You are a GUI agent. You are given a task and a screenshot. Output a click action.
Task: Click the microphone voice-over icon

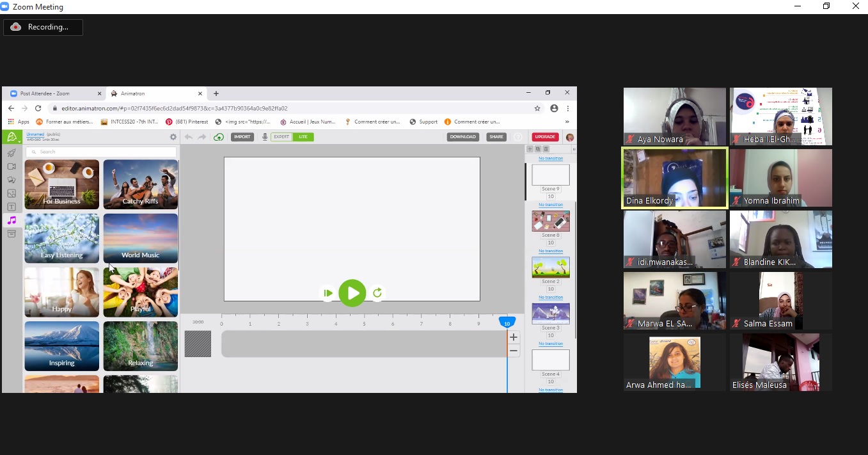point(265,137)
